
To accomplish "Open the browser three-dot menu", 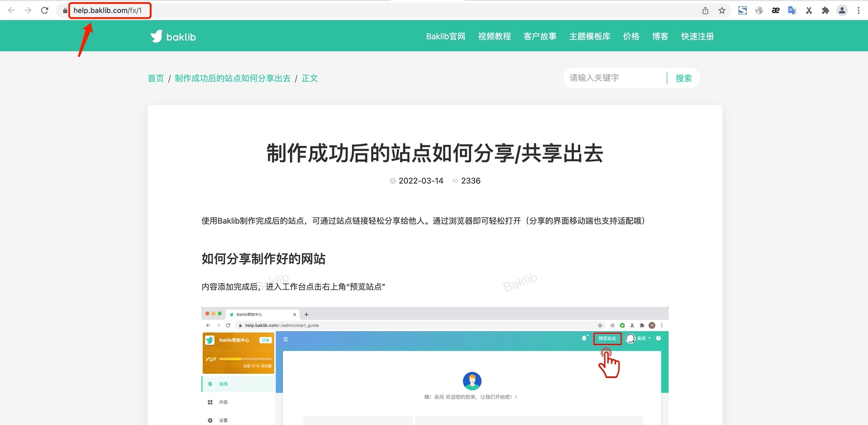I will coord(859,10).
